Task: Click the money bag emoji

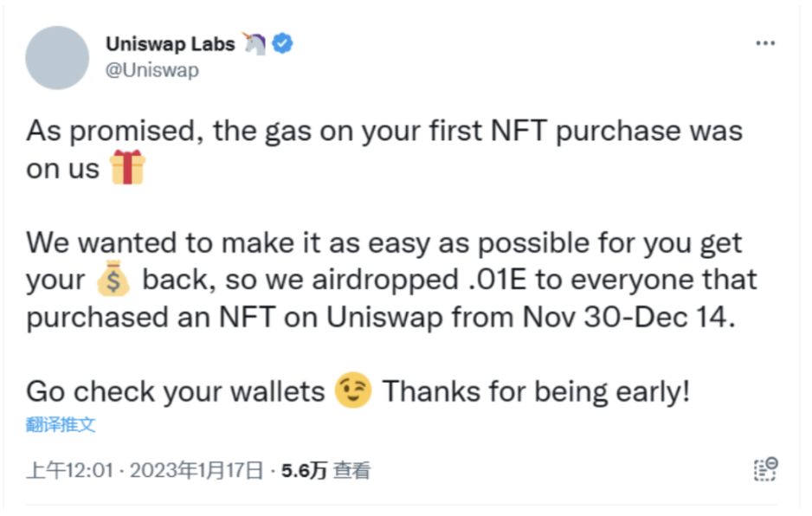Action: tap(114, 281)
